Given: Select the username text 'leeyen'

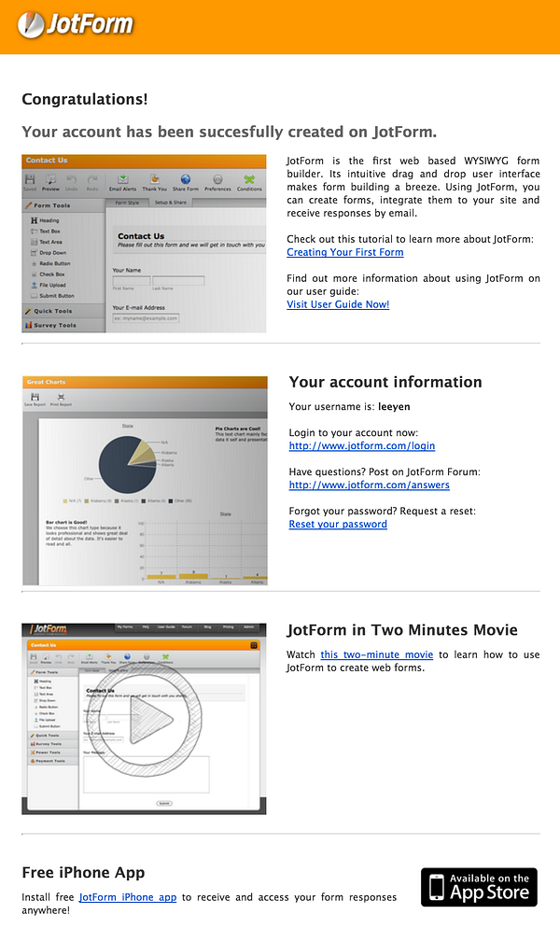Looking at the screenshot, I should pyautogui.click(x=394, y=407).
